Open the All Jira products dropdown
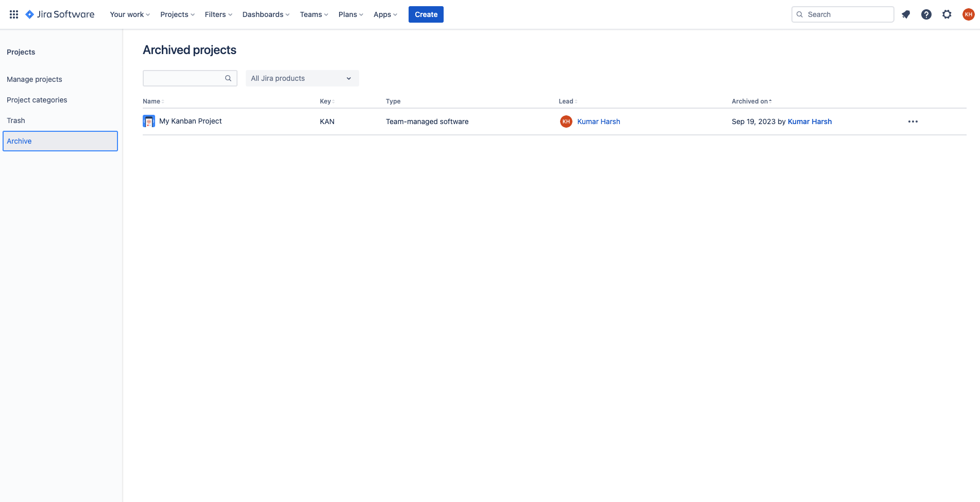 click(302, 78)
